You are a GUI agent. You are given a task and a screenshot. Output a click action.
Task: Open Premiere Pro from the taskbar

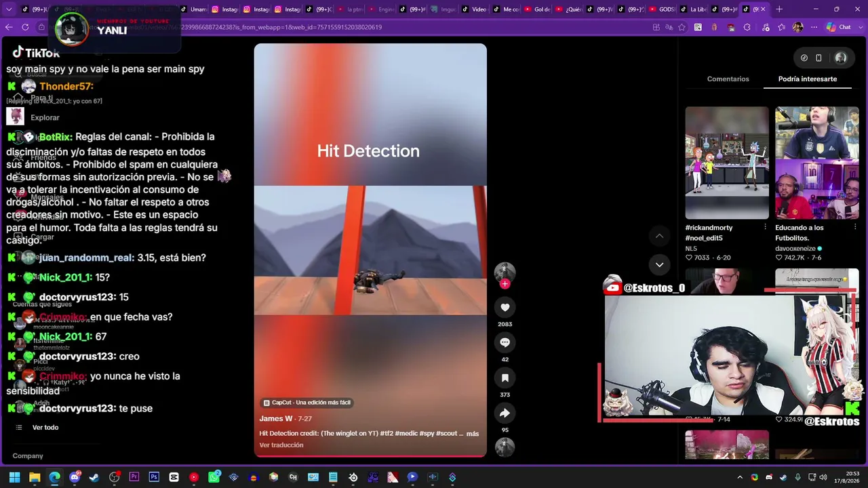coord(134,477)
